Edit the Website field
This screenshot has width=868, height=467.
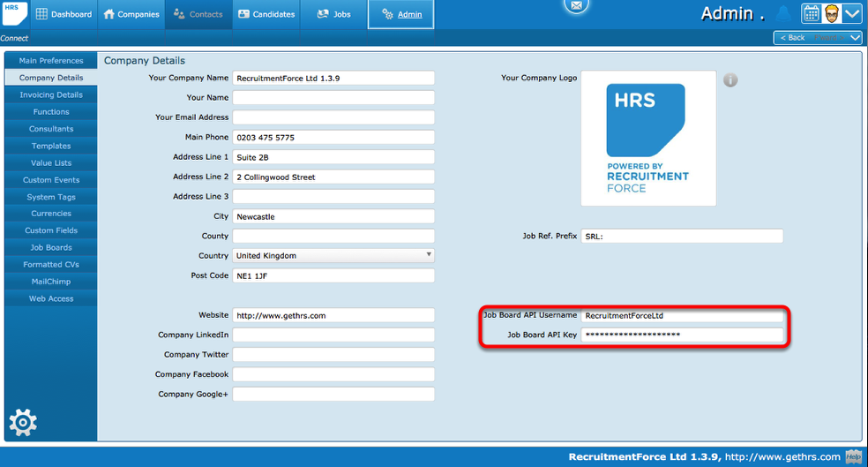333,315
